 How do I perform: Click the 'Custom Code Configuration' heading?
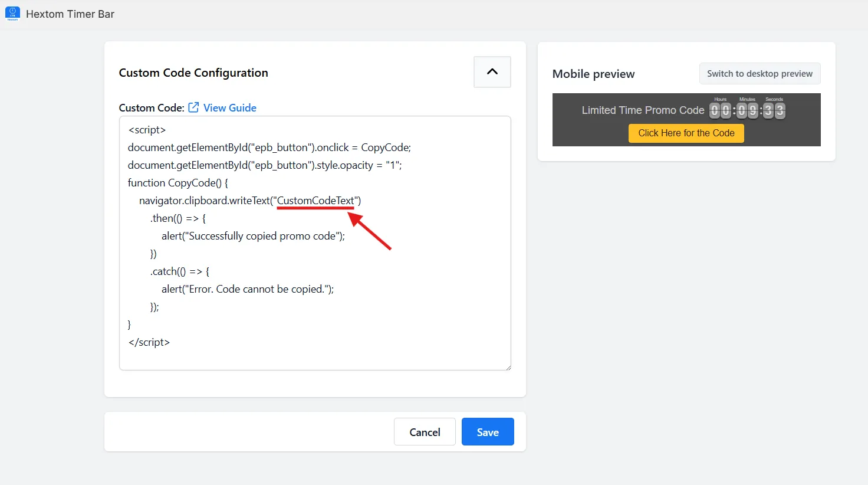[x=193, y=73]
